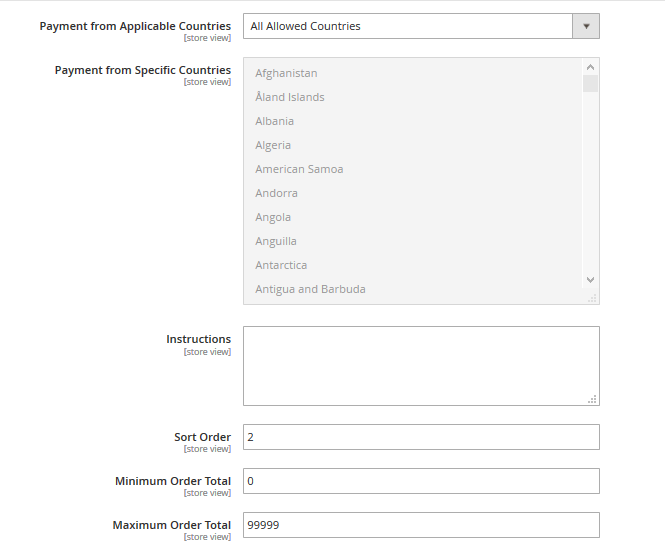Click the dropdown arrow beside All Allowed Countries

585,26
